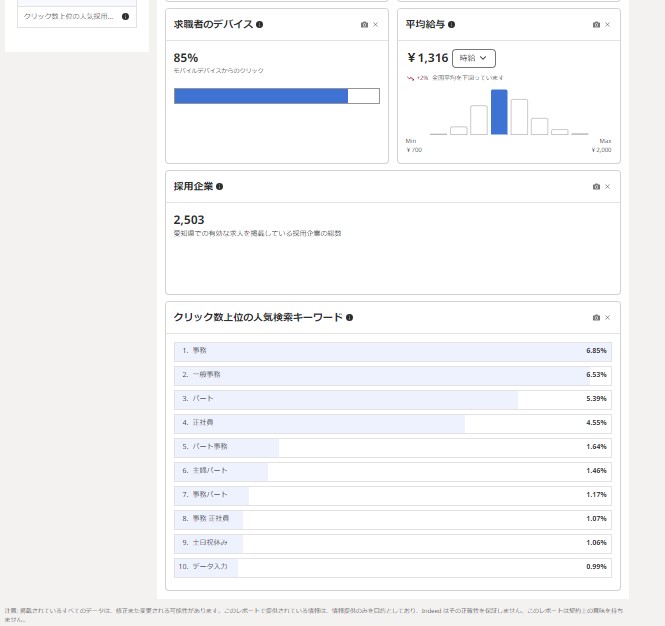Image resolution: width=665 pixels, height=626 pixels.
Task: Close the 平均給与 card
Action: tap(607, 24)
